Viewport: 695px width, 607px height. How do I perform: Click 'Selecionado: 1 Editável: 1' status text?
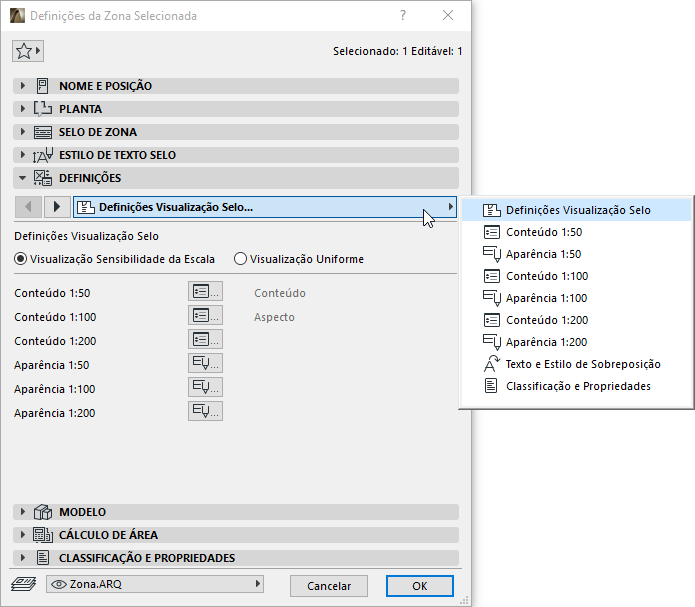398,51
